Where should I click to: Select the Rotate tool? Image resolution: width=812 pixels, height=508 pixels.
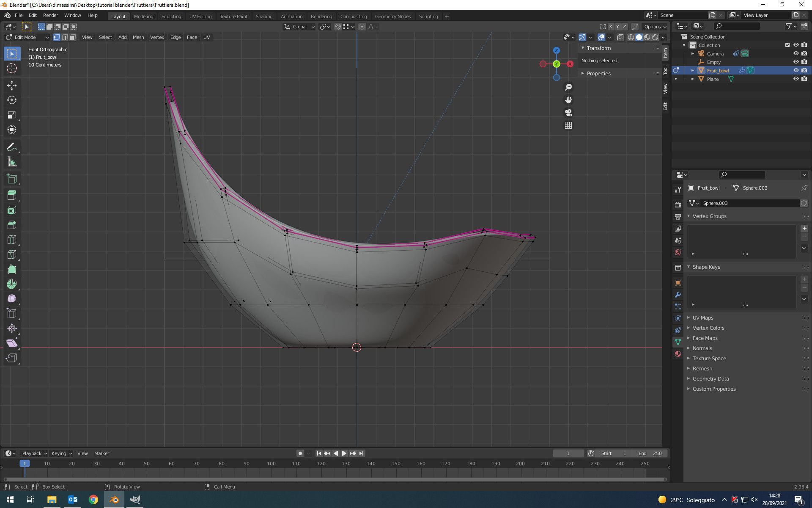click(x=12, y=100)
